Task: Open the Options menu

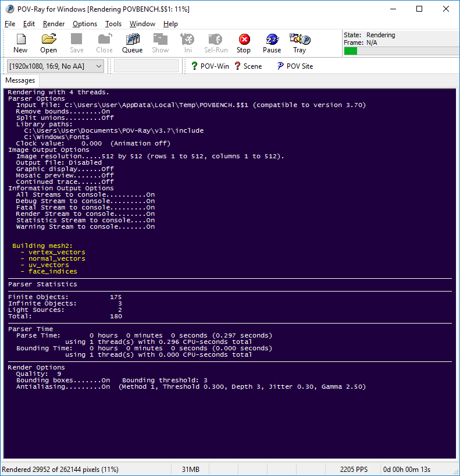Action: tap(85, 24)
